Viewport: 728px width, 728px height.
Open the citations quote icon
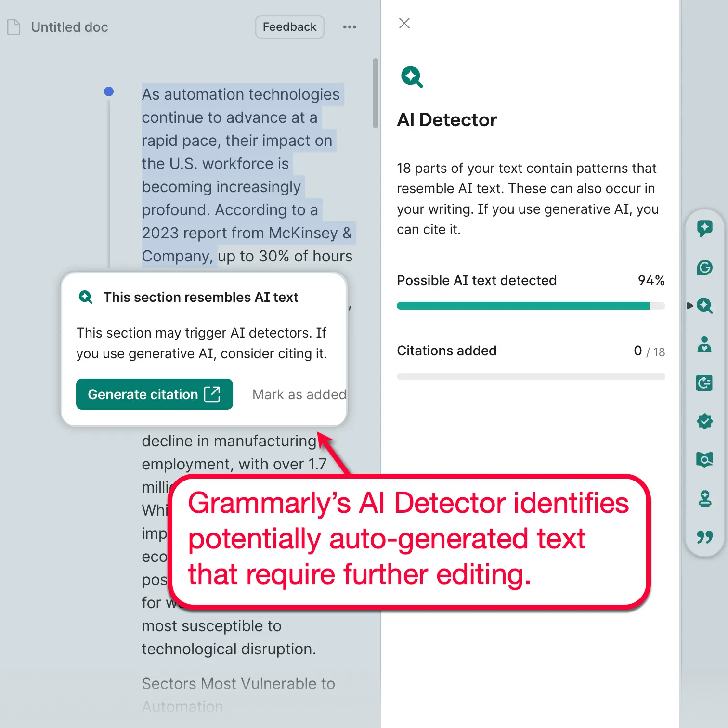click(704, 537)
